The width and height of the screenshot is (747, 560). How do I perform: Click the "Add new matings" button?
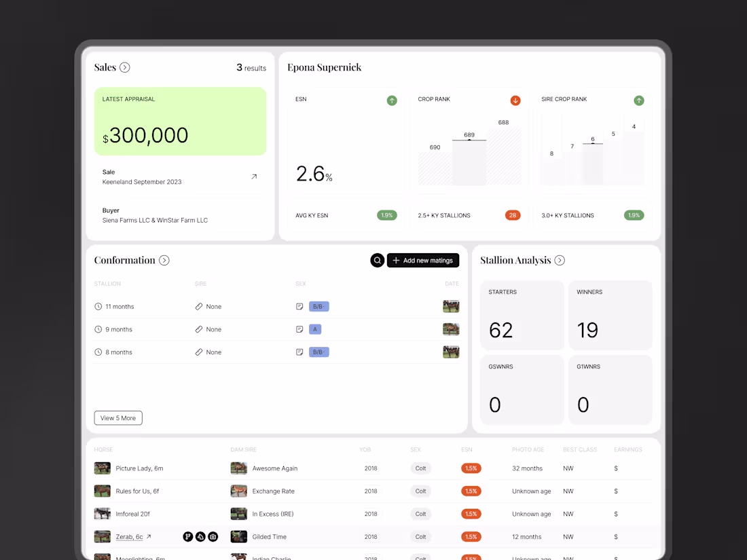pyautogui.click(x=423, y=260)
